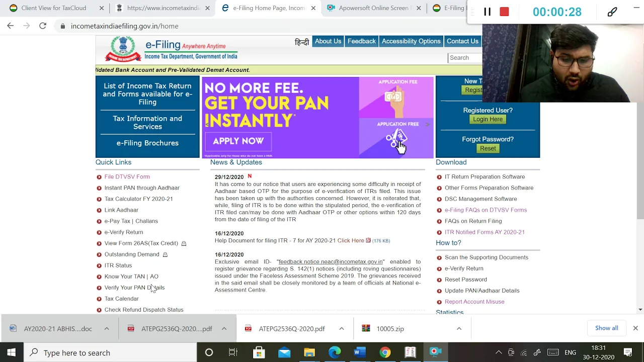Screen dimensions: 644x362
Task: Pause the screen recording
Action: click(487, 12)
